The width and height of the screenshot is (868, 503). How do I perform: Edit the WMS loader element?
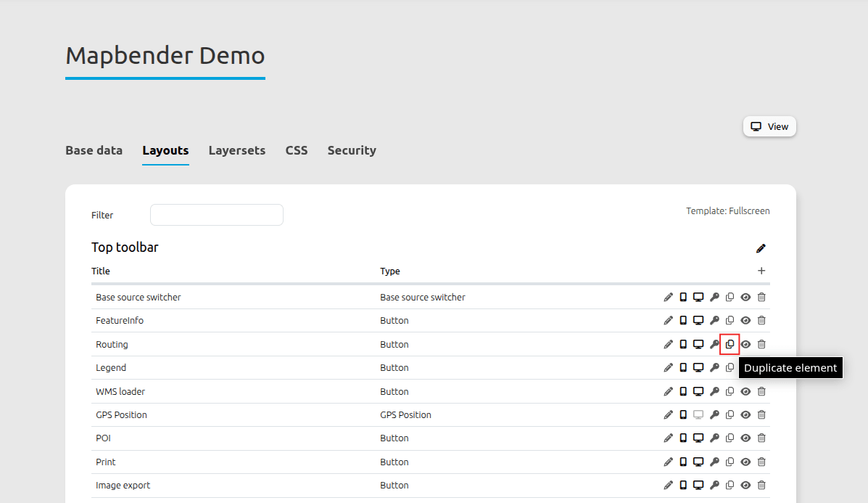[668, 392]
